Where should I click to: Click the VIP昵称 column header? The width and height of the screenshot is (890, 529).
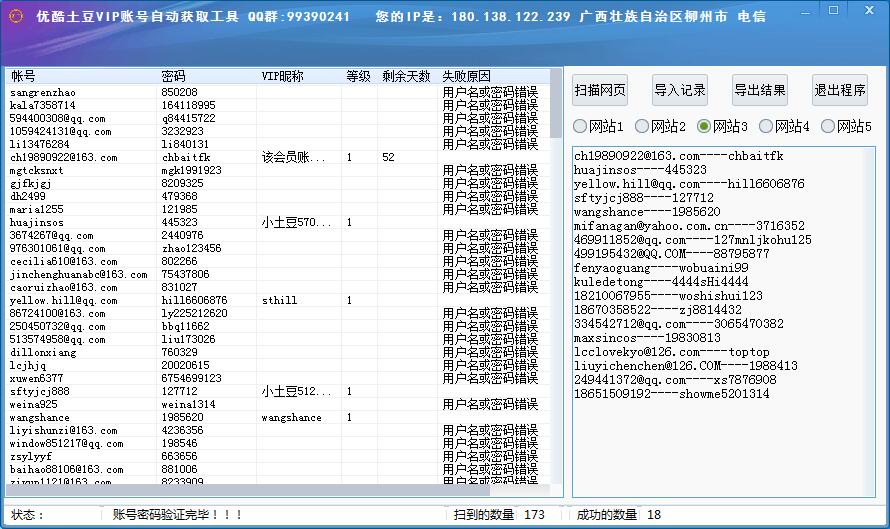tap(299, 76)
